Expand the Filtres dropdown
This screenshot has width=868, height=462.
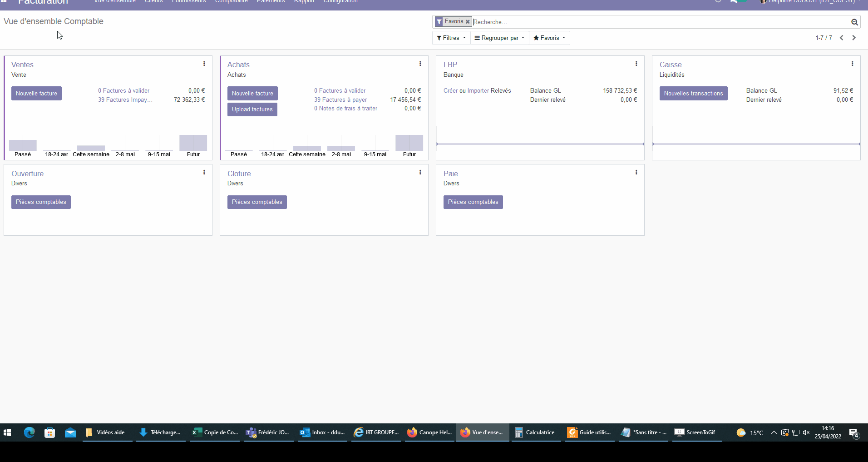pos(451,38)
